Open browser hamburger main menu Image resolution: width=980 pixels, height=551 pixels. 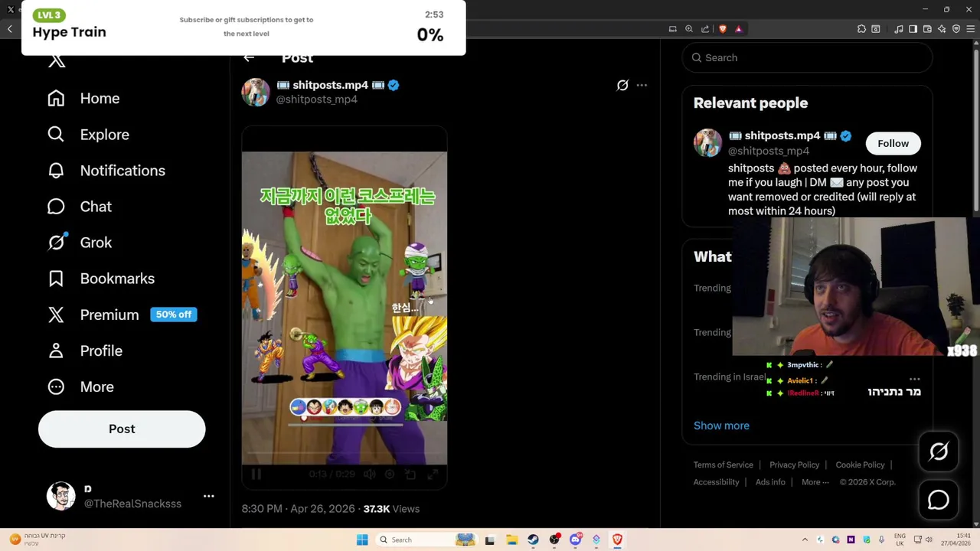pos(971,29)
